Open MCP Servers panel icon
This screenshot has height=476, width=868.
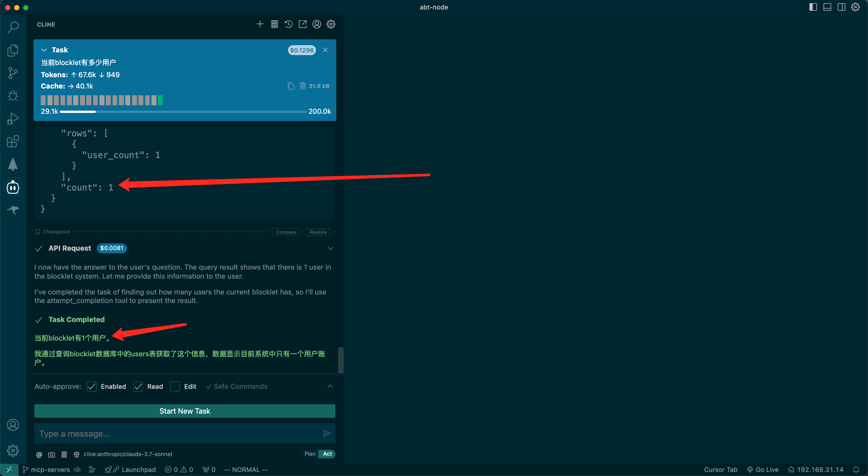tap(274, 24)
